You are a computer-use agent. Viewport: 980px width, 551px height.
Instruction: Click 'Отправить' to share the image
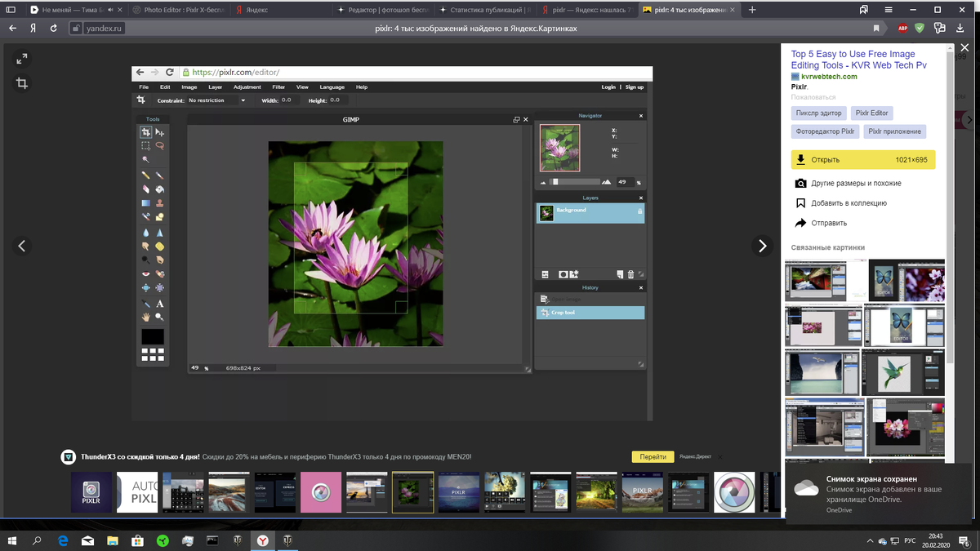[x=822, y=223]
